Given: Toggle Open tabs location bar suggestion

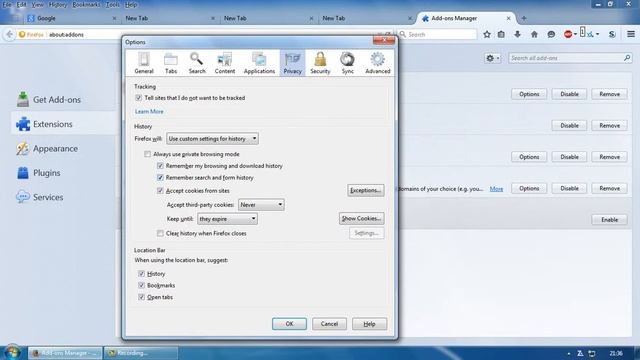Looking at the screenshot, I should [141, 297].
